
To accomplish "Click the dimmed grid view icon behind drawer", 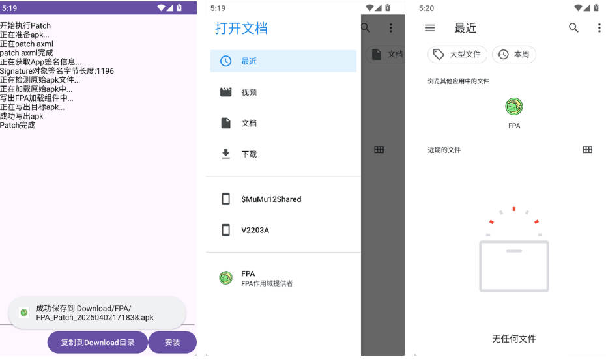I will (379, 150).
